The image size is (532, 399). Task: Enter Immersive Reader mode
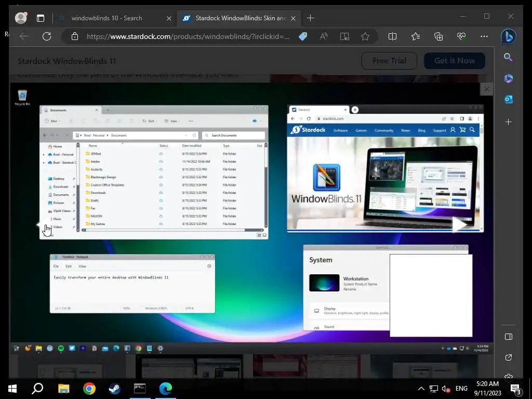(344, 37)
